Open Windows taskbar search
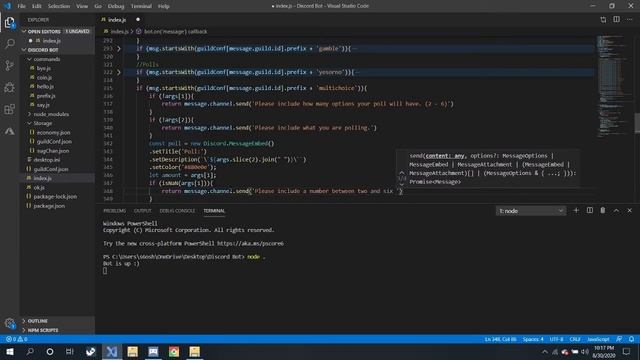The height and width of the screenshot is (360, 640). 30,351
